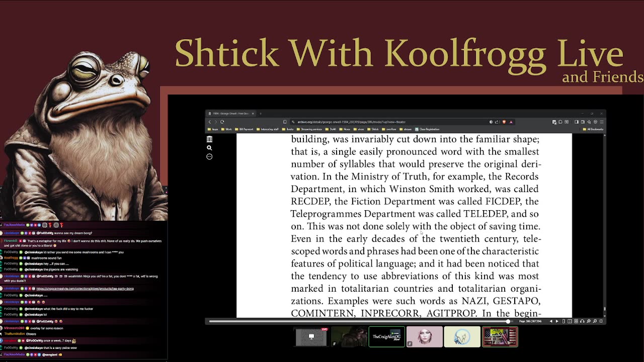Open the News bookmarks folder

pyautogui.click(x=345, y=129)
